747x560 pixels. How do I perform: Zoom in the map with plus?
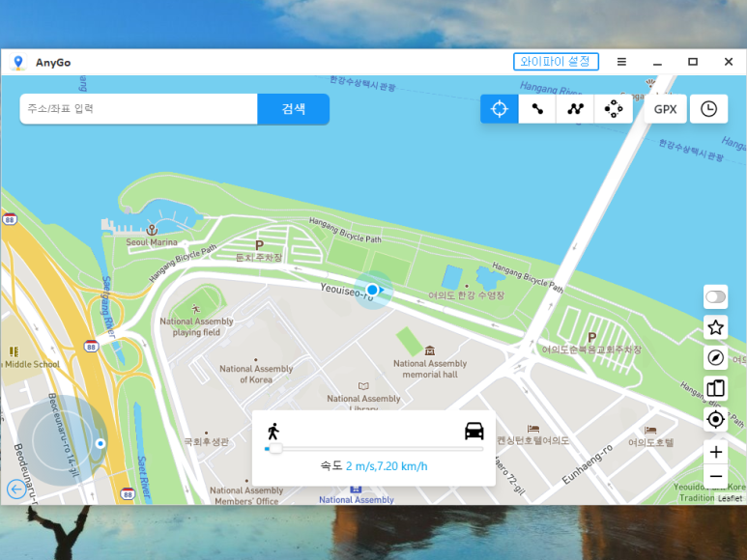coord(715,452)
